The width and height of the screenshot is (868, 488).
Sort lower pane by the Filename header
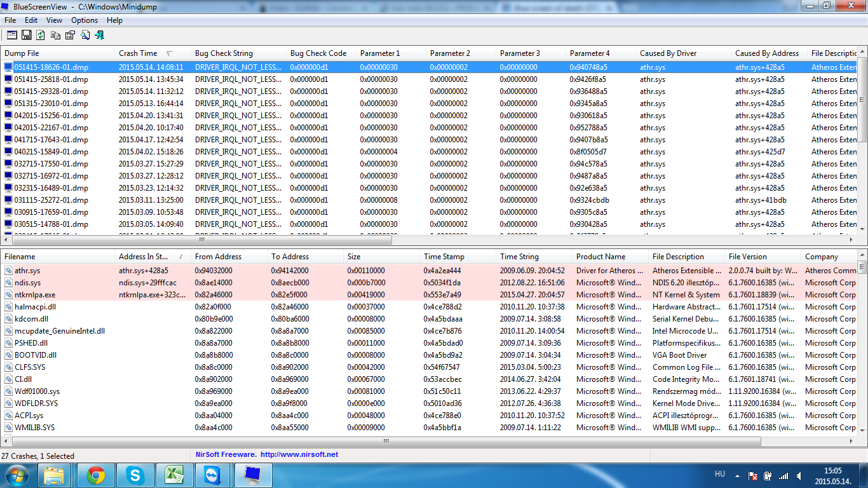pyautogui.click(x=58, y=257)
